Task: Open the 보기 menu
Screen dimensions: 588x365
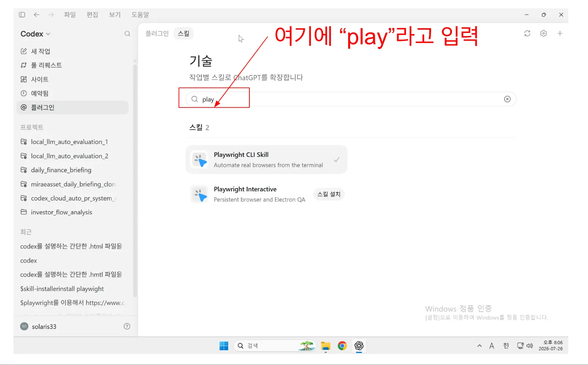Action: (x=115, y=15)
